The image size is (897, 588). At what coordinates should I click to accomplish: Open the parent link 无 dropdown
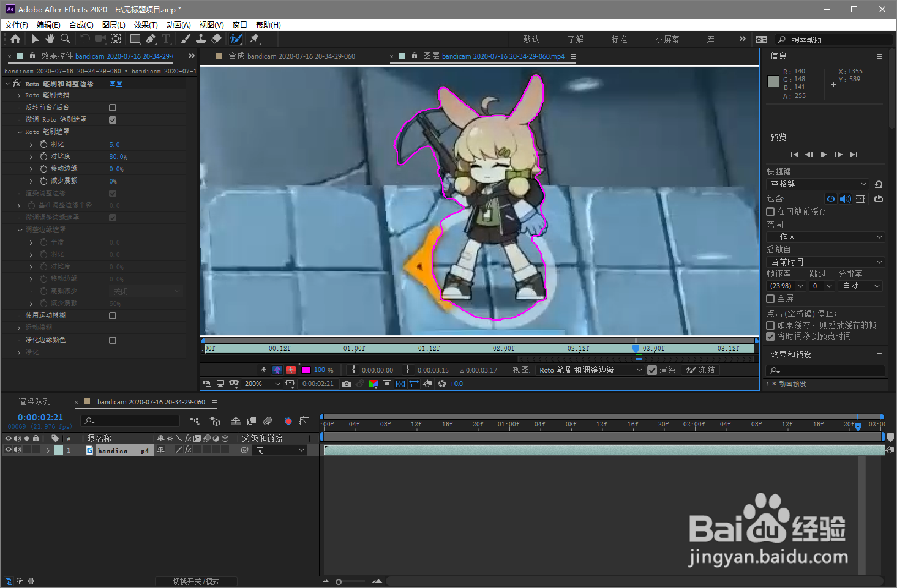[x=280, y=450]
